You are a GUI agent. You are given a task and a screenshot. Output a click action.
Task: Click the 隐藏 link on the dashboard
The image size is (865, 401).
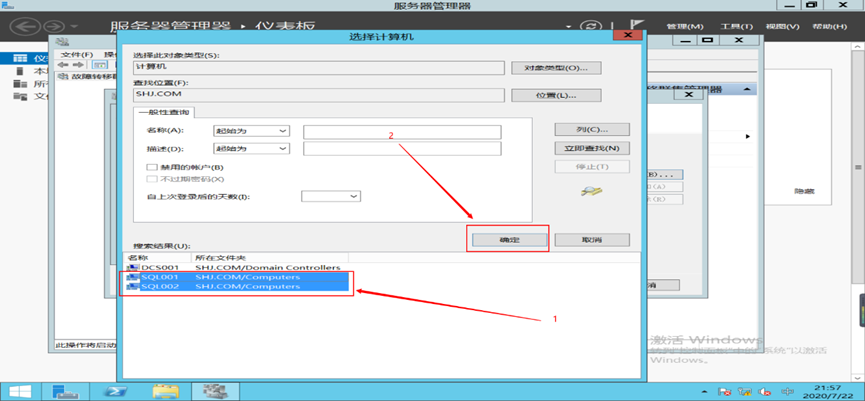tap(804, 192)
